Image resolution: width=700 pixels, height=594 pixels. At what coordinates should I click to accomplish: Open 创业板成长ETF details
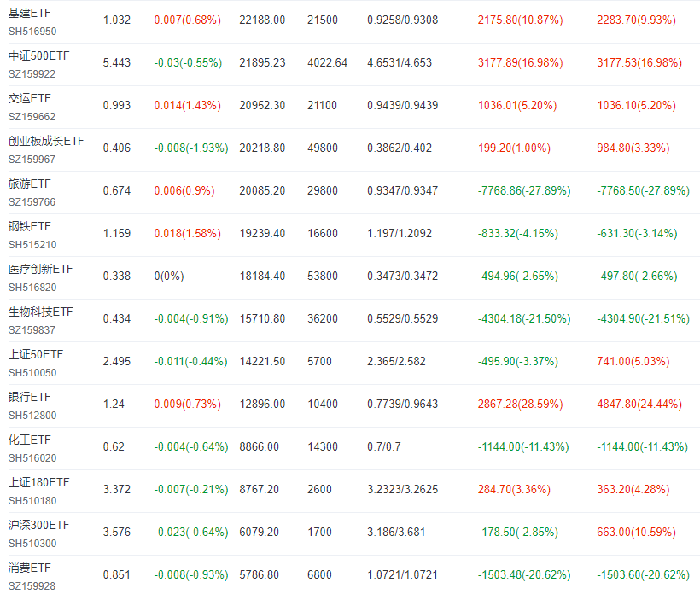point(46,141)
